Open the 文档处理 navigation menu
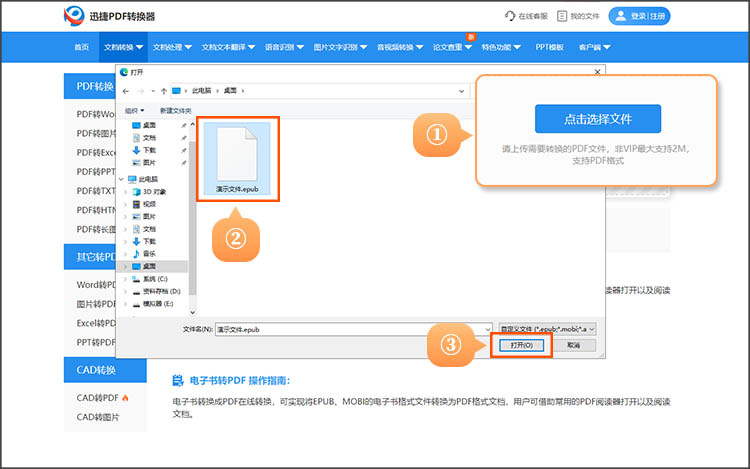This screenshot has width=750, height=469. pyautogui.click(x=172, y=47)
